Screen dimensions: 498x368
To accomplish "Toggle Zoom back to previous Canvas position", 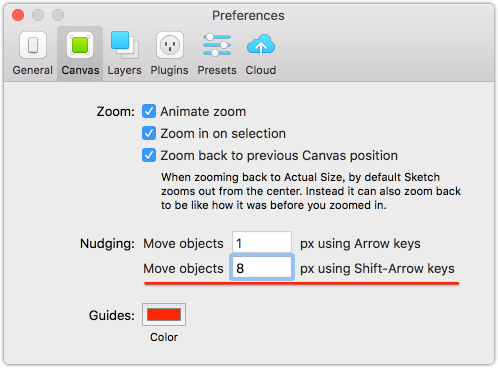I will tap(149, 155).
